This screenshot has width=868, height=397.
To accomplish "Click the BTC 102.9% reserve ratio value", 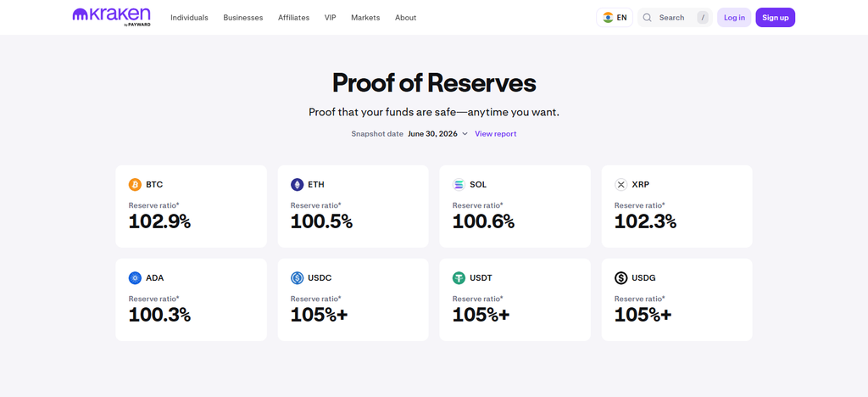I will [x=159, y=222].
